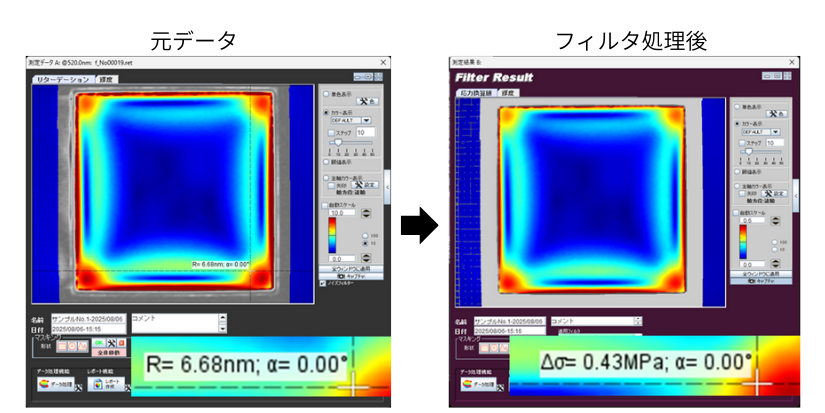Screen dimensions: 825x413
Task: Switch to Retardation tab in left window
Action: pyautogui.click(x=62, y=78)
